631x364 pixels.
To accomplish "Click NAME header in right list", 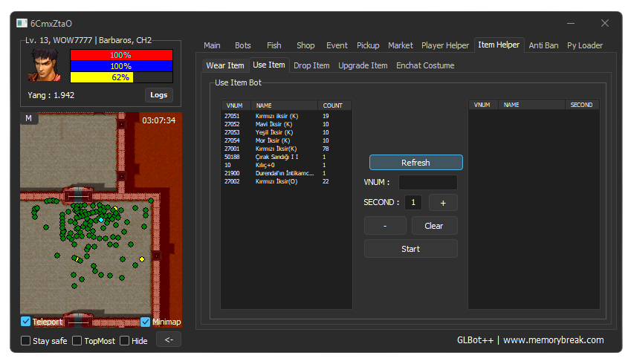I will 532,105.
